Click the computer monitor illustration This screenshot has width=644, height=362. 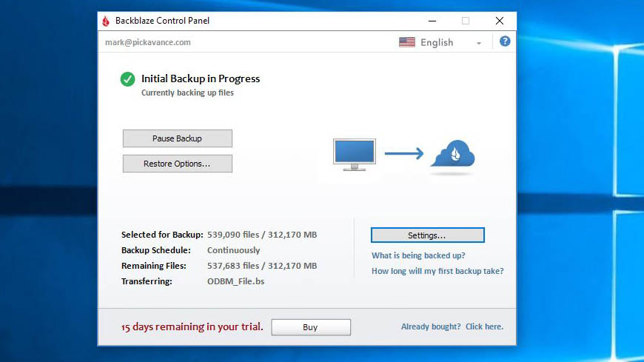355,155
